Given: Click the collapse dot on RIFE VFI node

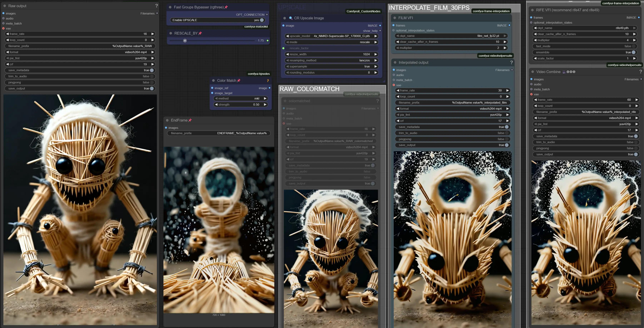Looking at the screenshot, I should (532, 10).
